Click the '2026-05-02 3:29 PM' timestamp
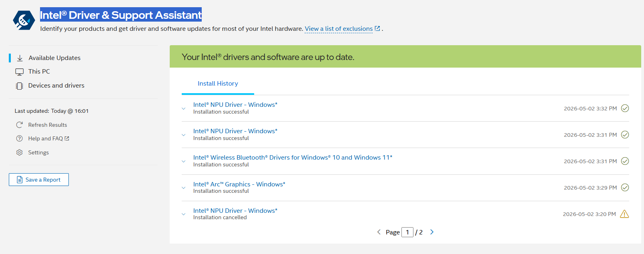644x254 pixels. click(x=590, y=188)
